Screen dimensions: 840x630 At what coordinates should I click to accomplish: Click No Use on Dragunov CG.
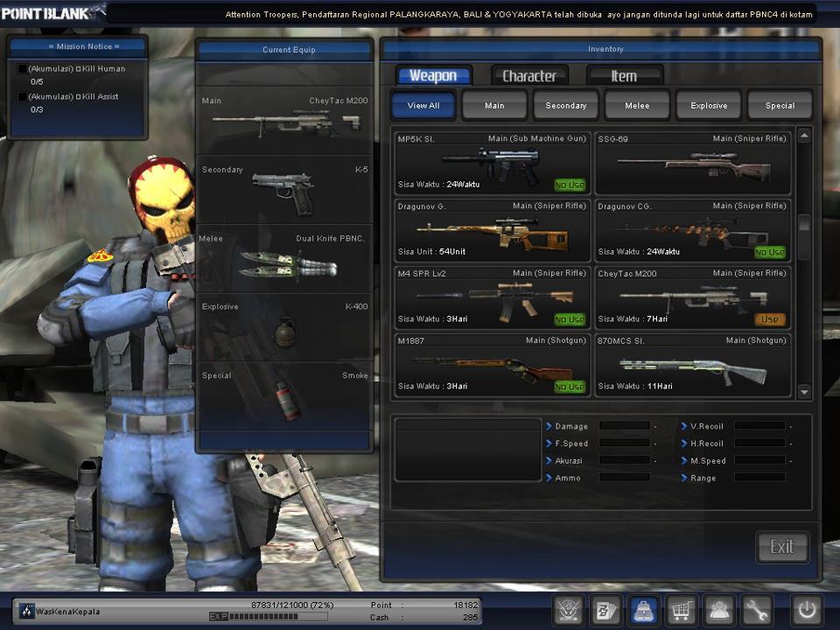[x=770, y=252]
